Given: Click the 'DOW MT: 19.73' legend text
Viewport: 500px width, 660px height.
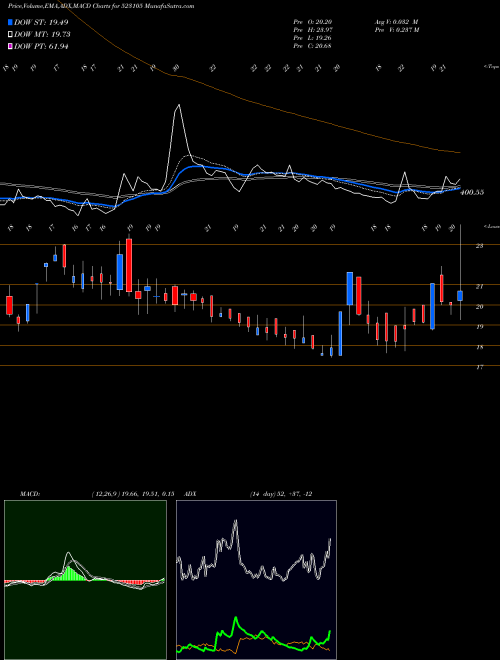Looking at the screenshot, I should coord(42,35).
